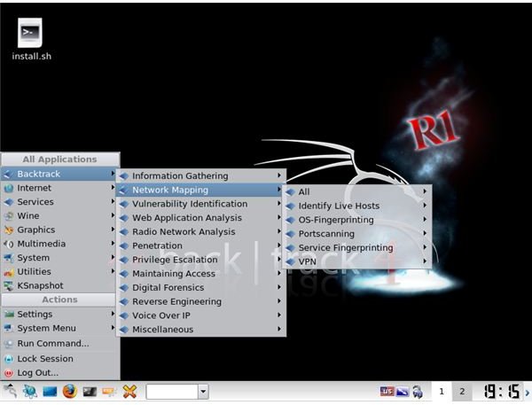The height and width of the screenshot is (405, 532).
Task: Open the panel run-command dropdown arrow
Action: [203, 392]
